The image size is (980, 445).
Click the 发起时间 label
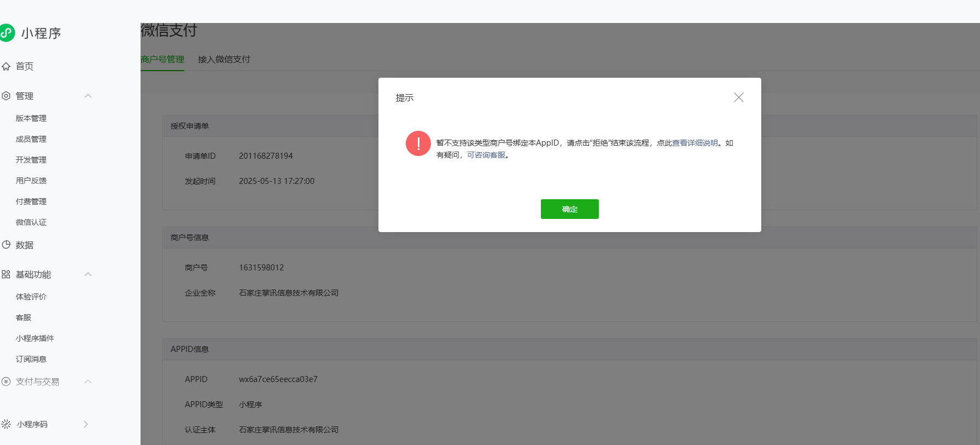(200, 181)
